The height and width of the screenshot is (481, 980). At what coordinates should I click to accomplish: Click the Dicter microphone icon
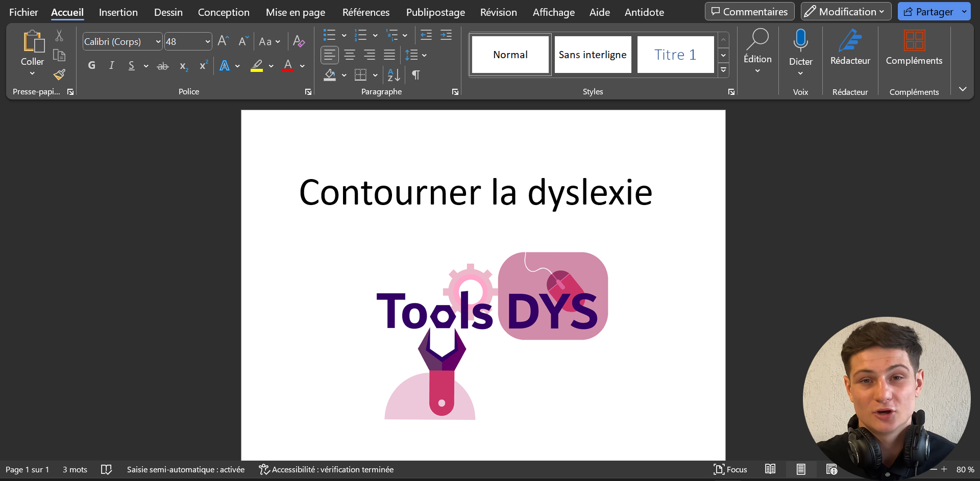pyautogui.click(x=800, y=40)
